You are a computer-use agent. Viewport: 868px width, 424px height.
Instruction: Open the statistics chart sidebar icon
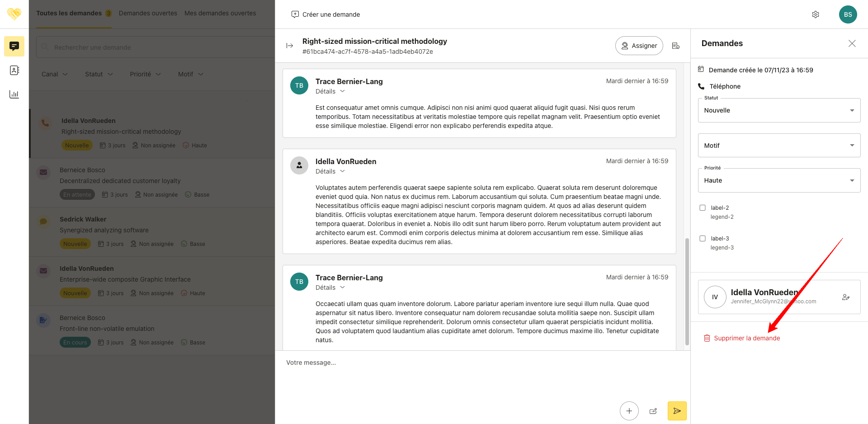14,94
